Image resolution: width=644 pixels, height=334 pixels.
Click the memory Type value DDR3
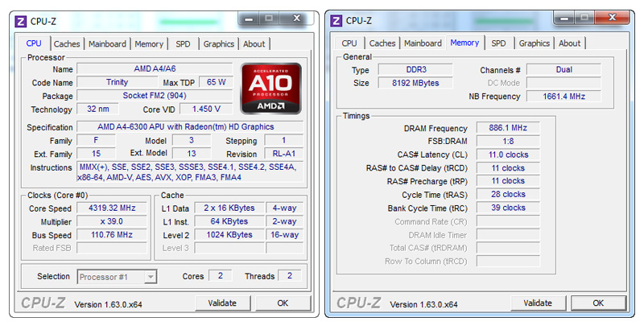415,69
